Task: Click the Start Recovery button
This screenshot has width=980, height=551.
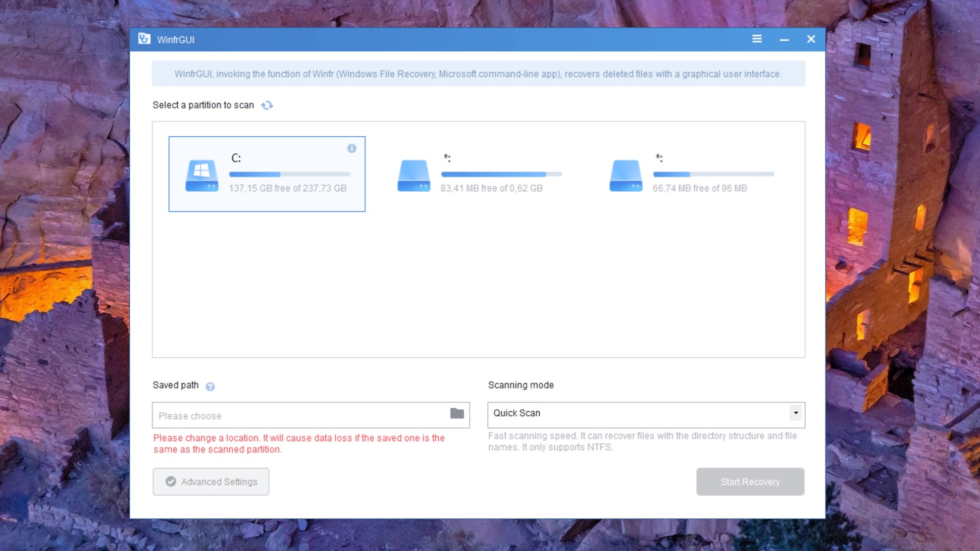Action: pyautogui.click(x=750, y=481)
